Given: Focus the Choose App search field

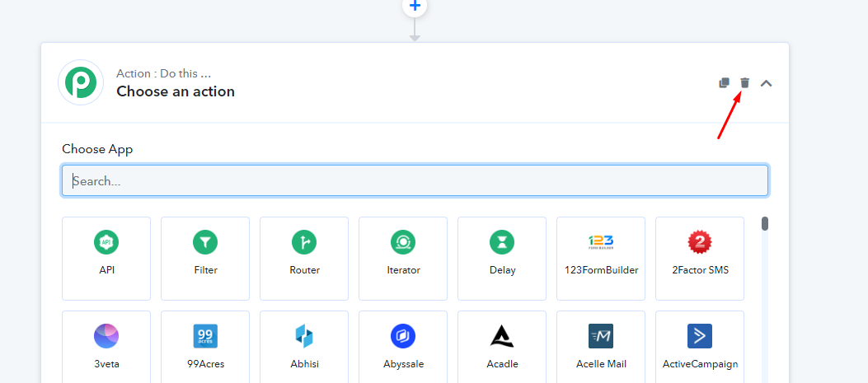Looking at the screenshot, I should pos(415,180).
